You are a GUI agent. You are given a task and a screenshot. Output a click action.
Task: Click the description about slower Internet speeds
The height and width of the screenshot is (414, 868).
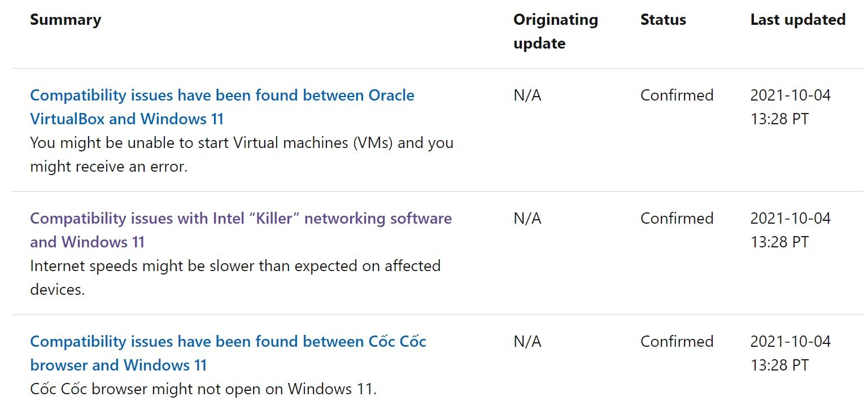click(x=235, y=266)
